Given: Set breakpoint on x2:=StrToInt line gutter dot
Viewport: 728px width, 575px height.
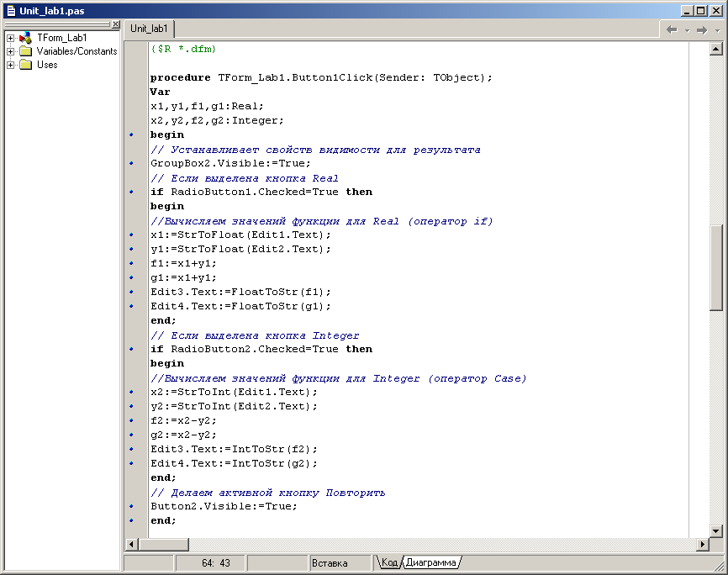Looking at the screenshot, I should coord(131,392).
